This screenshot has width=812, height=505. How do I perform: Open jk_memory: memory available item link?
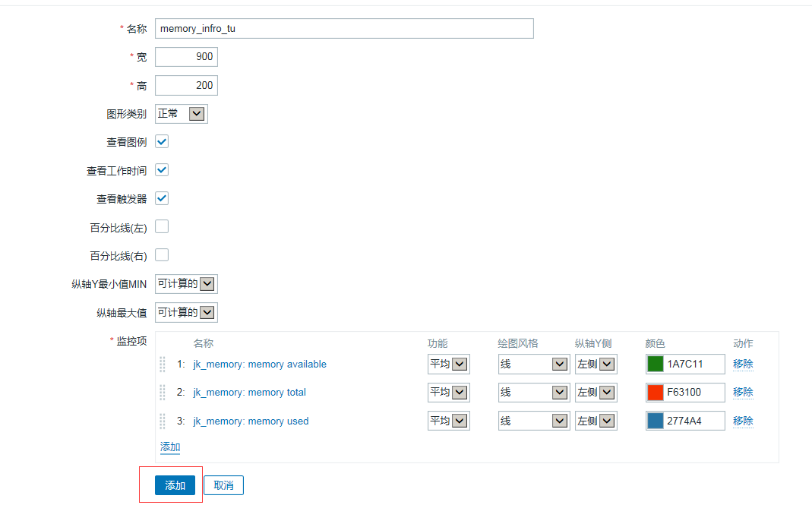pyautogui.click(x=260, y=364)
